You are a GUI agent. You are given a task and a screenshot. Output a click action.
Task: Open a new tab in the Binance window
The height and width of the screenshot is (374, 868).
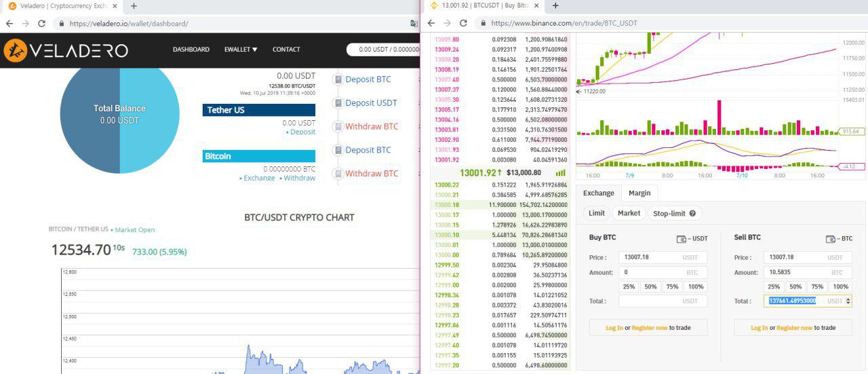pyautogui.click(x=555, y=5)
